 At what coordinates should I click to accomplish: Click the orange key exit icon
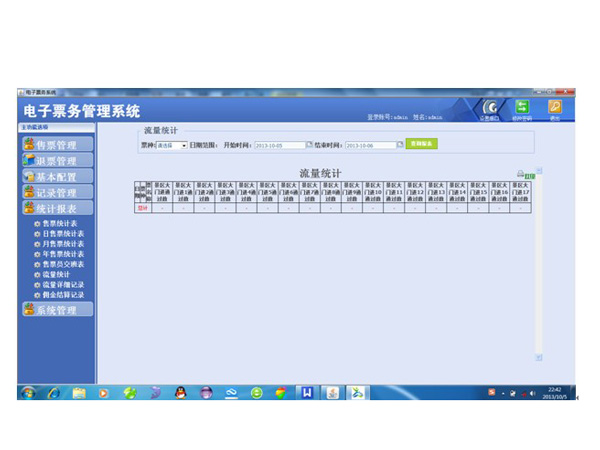click(555, 106)
